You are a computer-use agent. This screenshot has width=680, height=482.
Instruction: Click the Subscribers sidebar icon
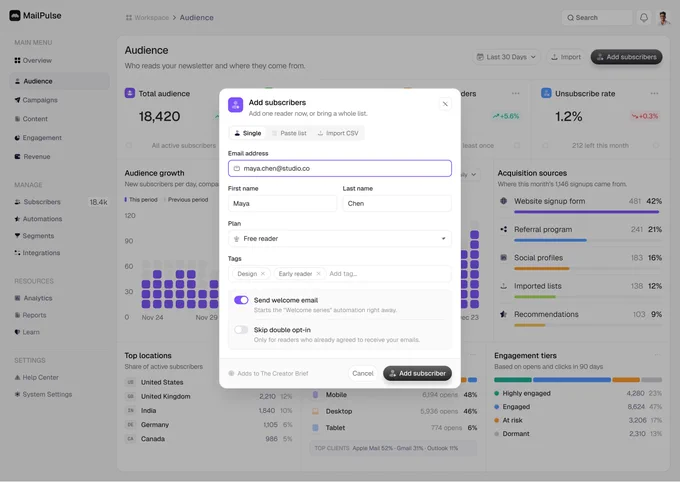pyautogui.click(x=17, y=202)
